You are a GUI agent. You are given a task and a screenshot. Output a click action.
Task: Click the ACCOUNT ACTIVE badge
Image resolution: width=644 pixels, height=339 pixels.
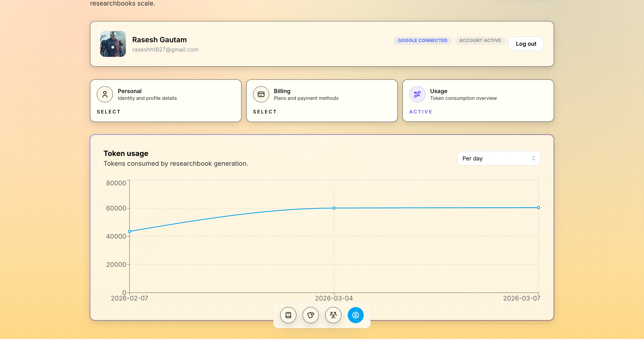(480, 40)
